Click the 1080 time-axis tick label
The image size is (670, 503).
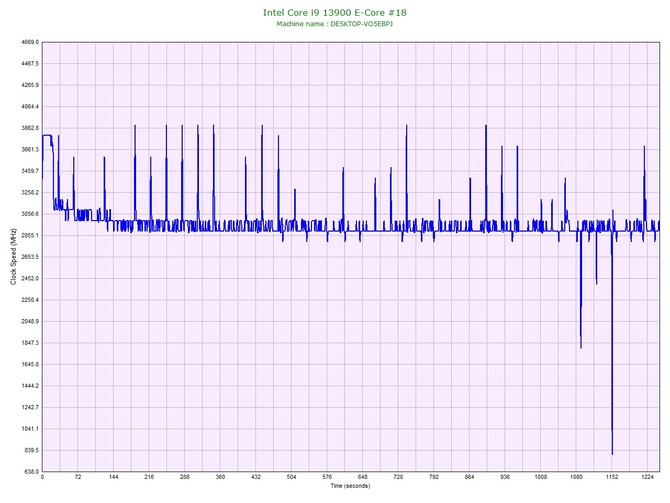pos(576,477)
